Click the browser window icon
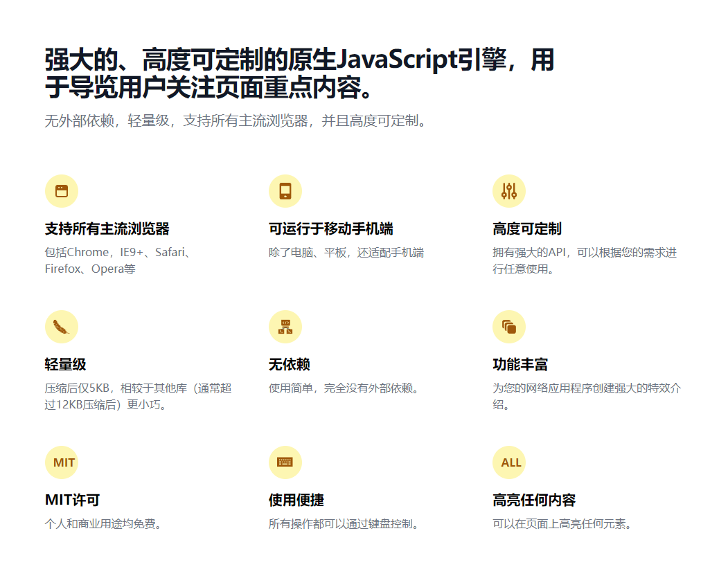This screenshot has width=728, height=576. pos(62,191)
